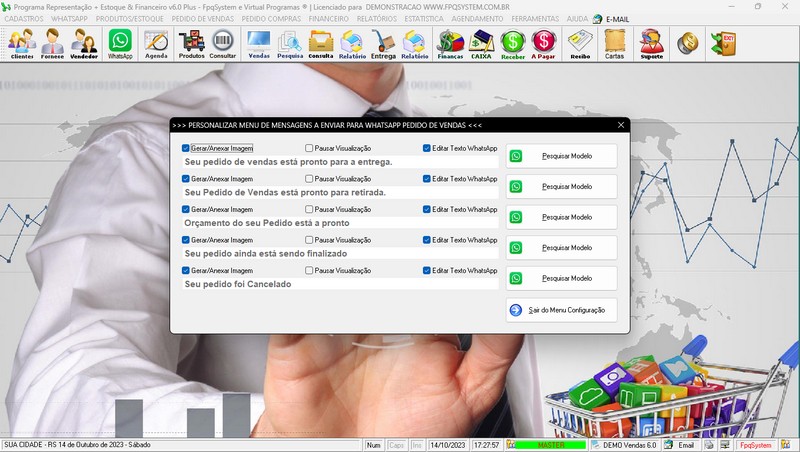Click the green MASTER status bar indicator
Screen dimensions: 800x452
[551, 445]
